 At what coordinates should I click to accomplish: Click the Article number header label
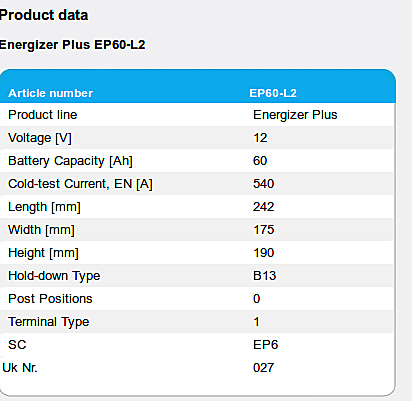tap(51, 93)
